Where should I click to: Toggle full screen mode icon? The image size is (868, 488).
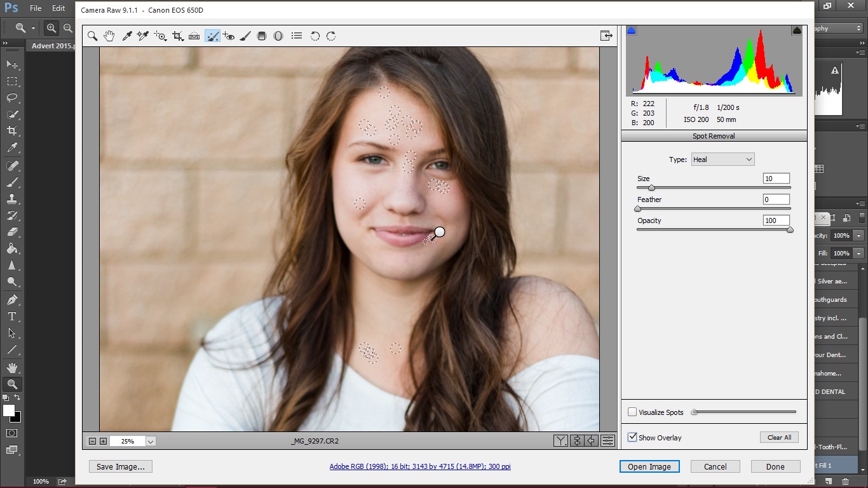pos(606,36)
